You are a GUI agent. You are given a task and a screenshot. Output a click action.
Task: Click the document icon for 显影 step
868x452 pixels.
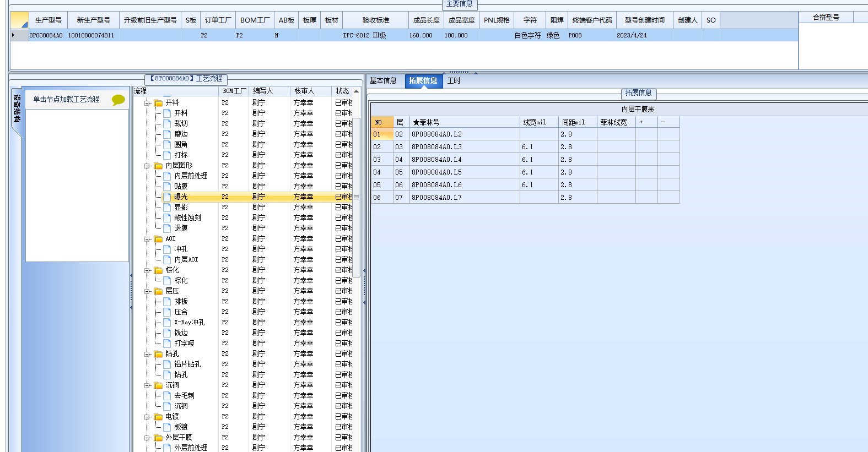(167, 208)
